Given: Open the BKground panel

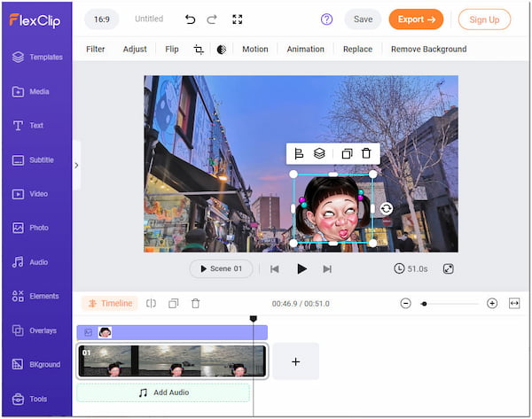Looking at the screenshot, I should tap(36, 364).
